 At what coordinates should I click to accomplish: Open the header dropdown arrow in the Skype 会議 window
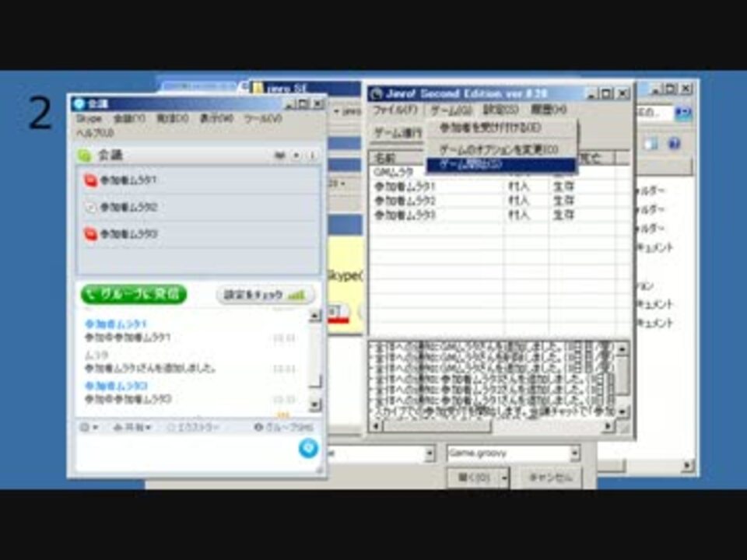[x=296, y=156]
